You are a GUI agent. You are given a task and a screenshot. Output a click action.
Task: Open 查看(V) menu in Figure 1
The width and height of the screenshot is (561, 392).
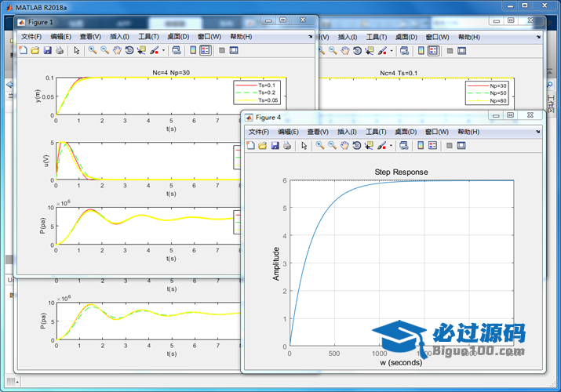(90, 37)
